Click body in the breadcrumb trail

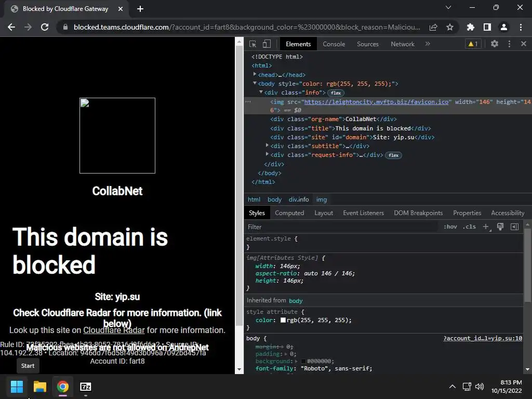pos(274,199)
